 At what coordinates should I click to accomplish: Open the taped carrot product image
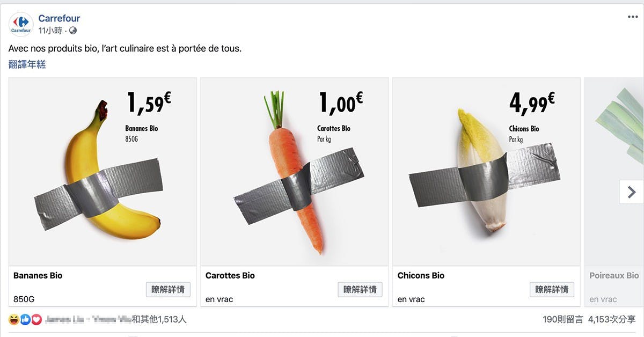(x=295, y=172)
